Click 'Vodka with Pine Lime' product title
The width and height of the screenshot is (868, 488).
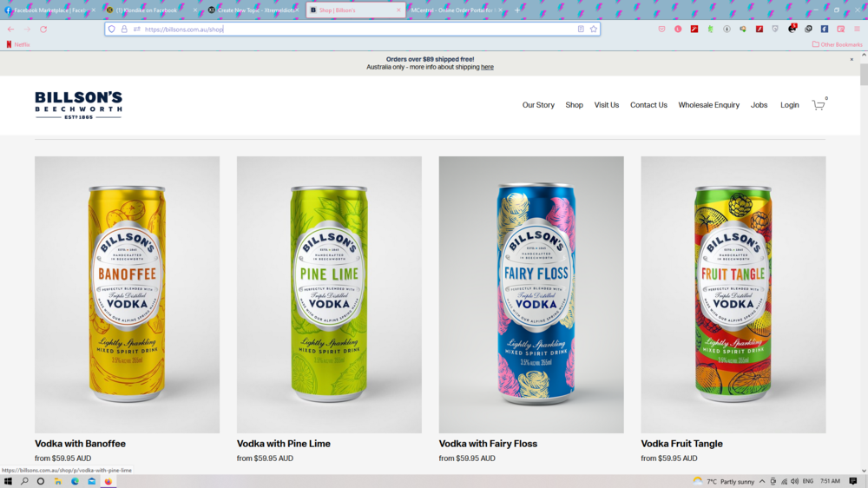pos(284,444)
